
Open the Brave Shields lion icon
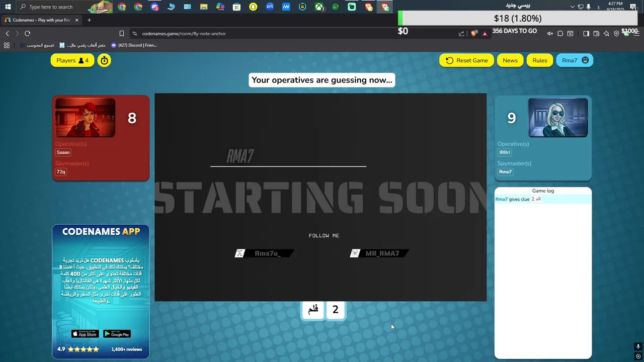tap(474, 33)
